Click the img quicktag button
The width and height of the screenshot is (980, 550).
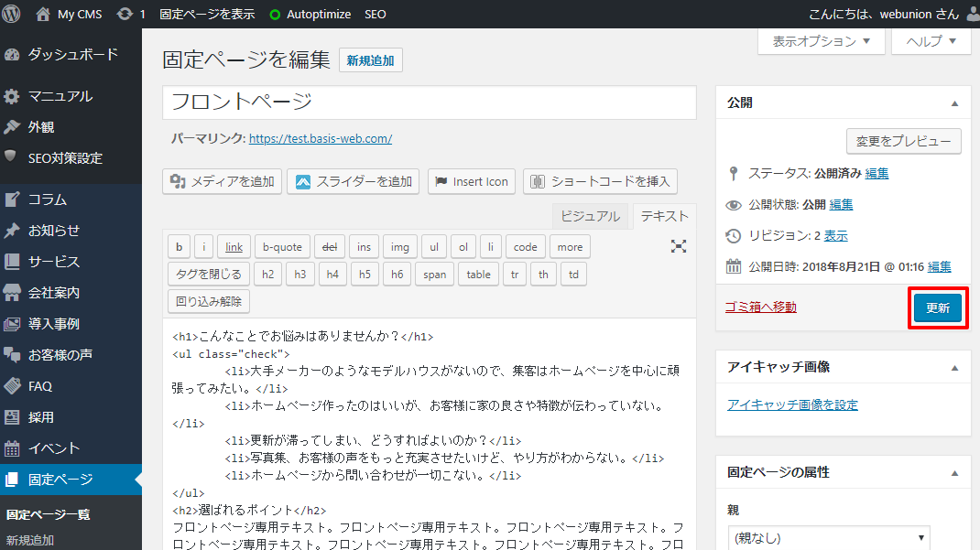400,246
